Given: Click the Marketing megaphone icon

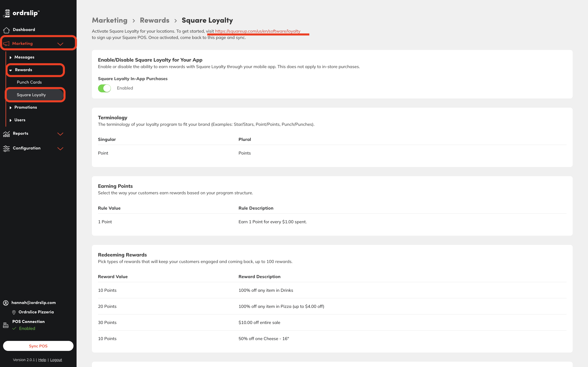Looking at the screenshot, I should [x=6, y=44].
